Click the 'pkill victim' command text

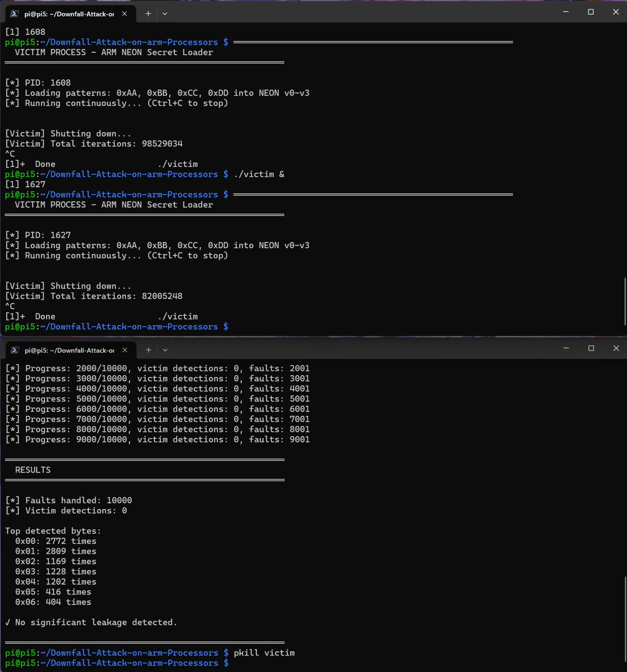point(264,653)
